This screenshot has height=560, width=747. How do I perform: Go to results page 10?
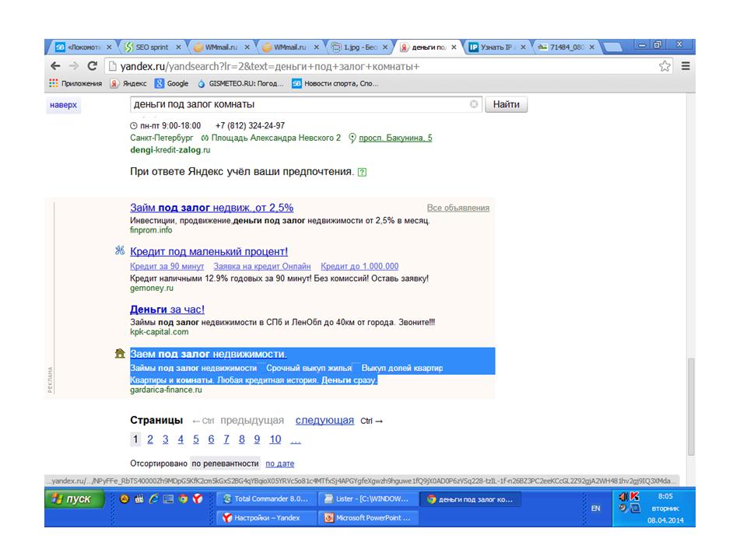275,439
